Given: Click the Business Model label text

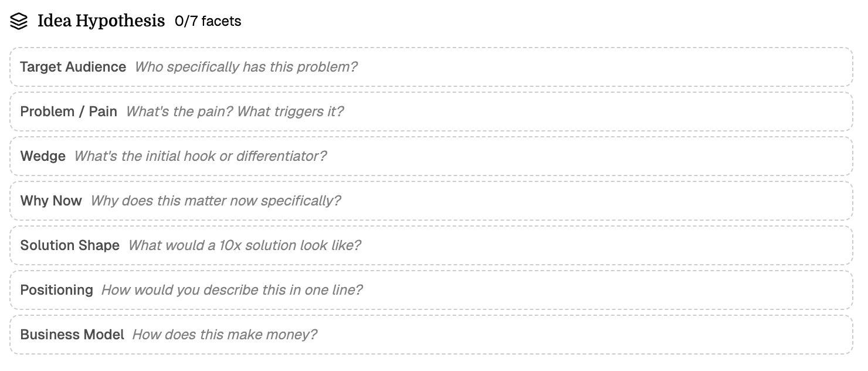Looking at the screenshot, I should pos(72,335).
